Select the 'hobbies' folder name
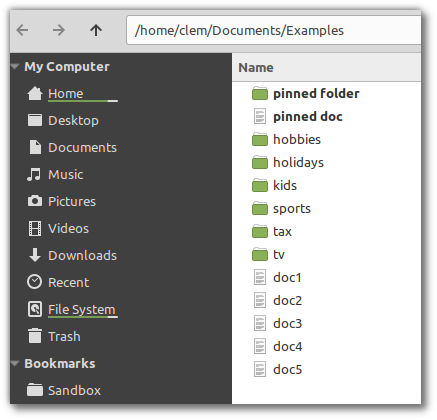 pos(297,139)
